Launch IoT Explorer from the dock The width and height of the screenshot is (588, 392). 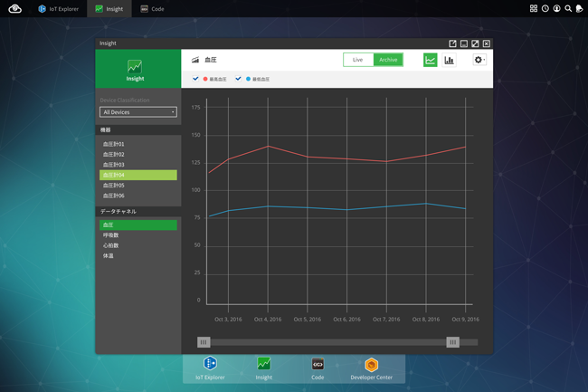click(x=210, y=368)
